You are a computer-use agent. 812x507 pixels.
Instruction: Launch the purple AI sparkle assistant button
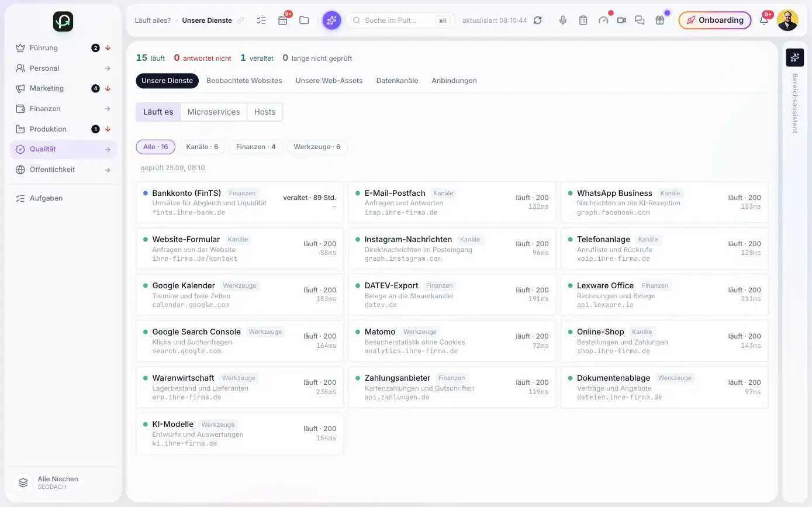click(x=331, y=20)
